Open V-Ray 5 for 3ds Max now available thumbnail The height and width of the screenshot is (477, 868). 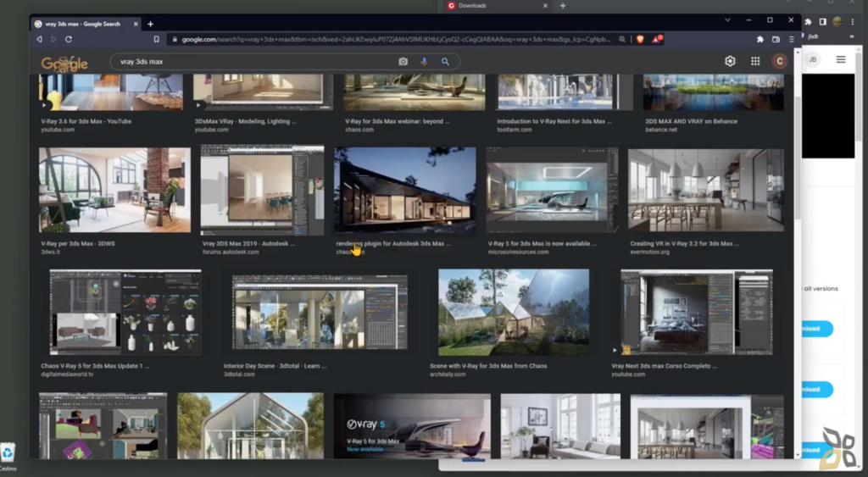(552, 190)
